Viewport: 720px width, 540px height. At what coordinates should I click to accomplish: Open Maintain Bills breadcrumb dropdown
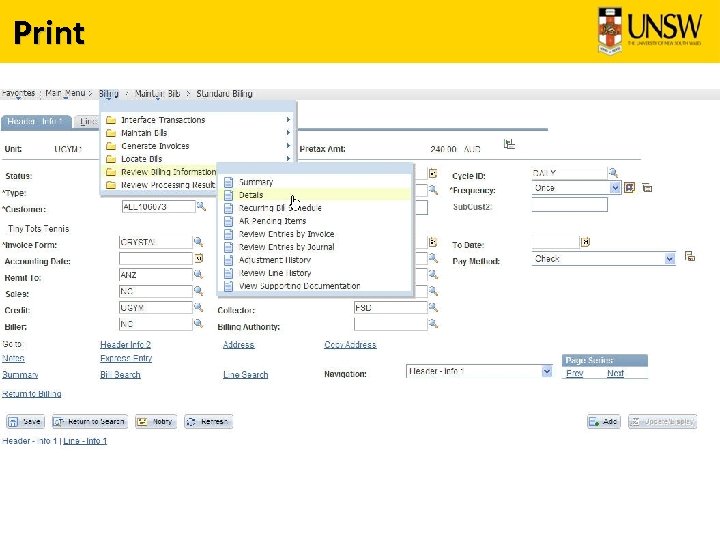157,94
